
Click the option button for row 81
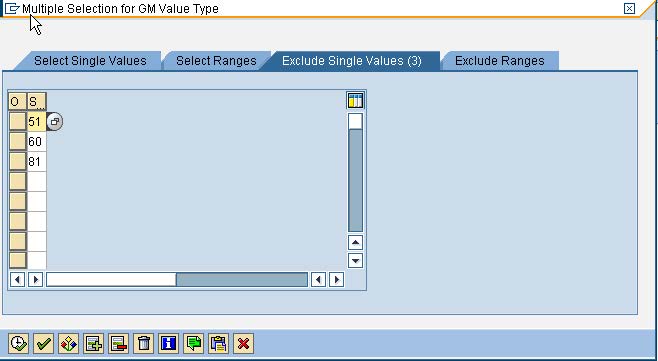[x=18, y=162]
